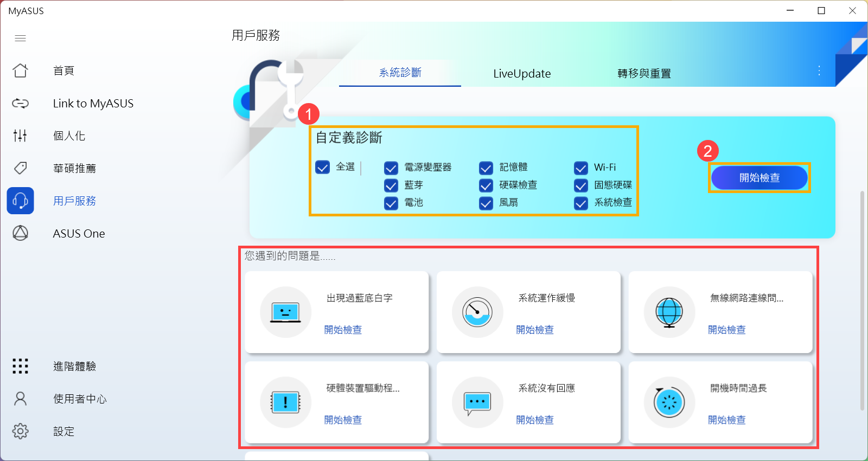Toggle the hamburger menu icon
The image size is (868, 461).
pos(21,38)
